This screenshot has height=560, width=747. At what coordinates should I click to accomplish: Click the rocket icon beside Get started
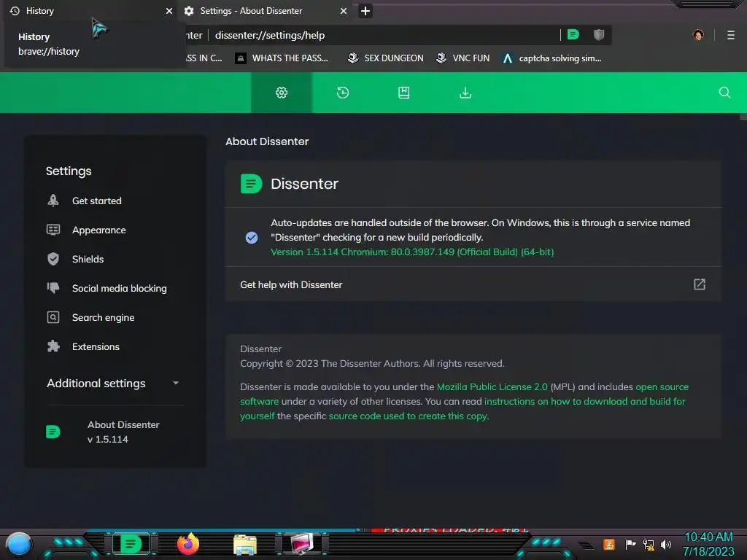pos(53,201)
